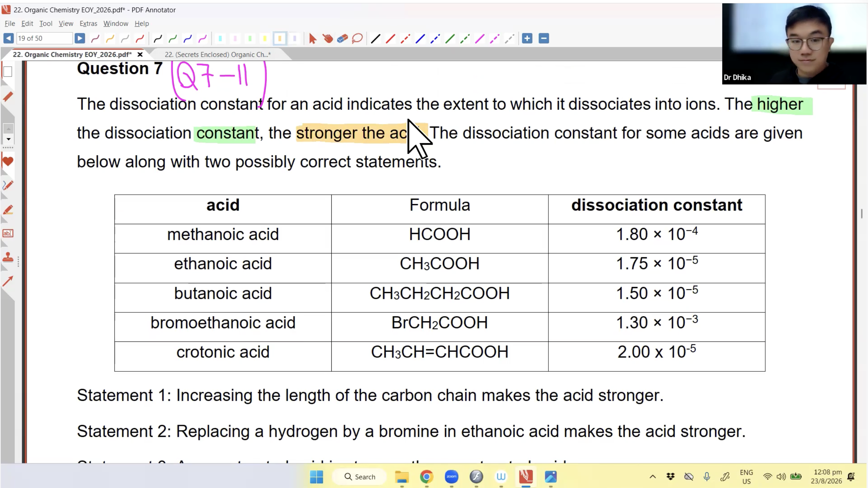
Task: Select the Arrow sidebar tool
Action: coord(8,281)
